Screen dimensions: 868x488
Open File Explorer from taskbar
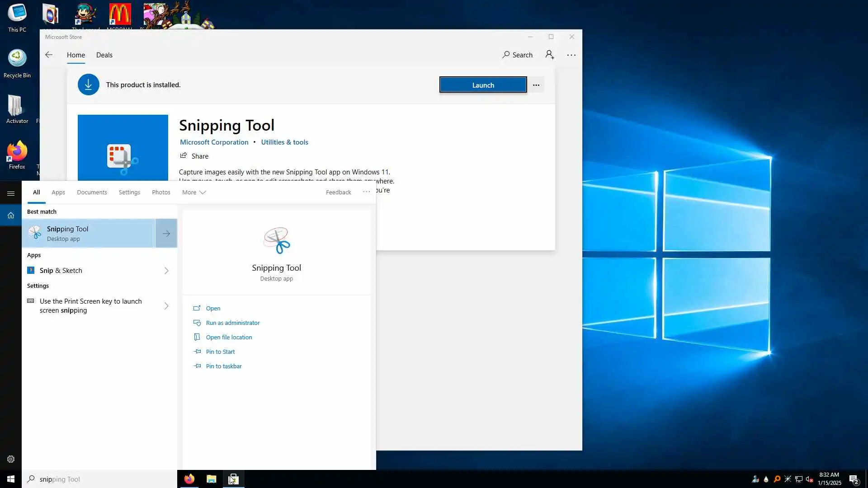click(211, 479)
